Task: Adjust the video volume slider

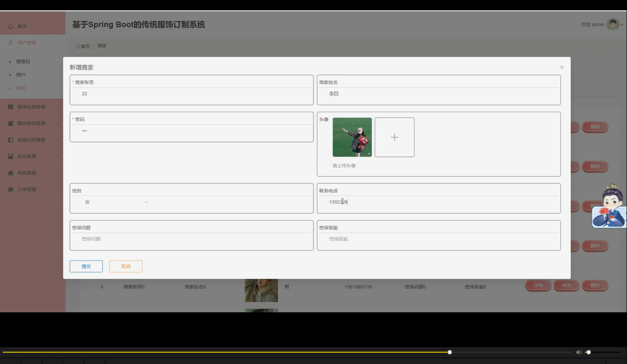Action: click(x=589, y=352)
